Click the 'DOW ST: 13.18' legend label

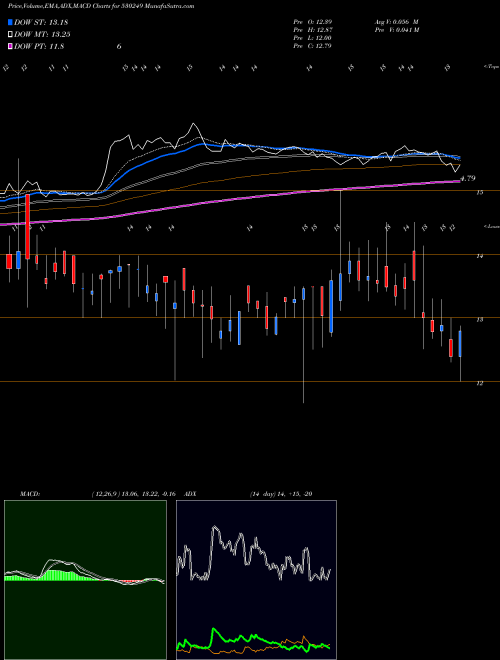click(x=41, y=22)
